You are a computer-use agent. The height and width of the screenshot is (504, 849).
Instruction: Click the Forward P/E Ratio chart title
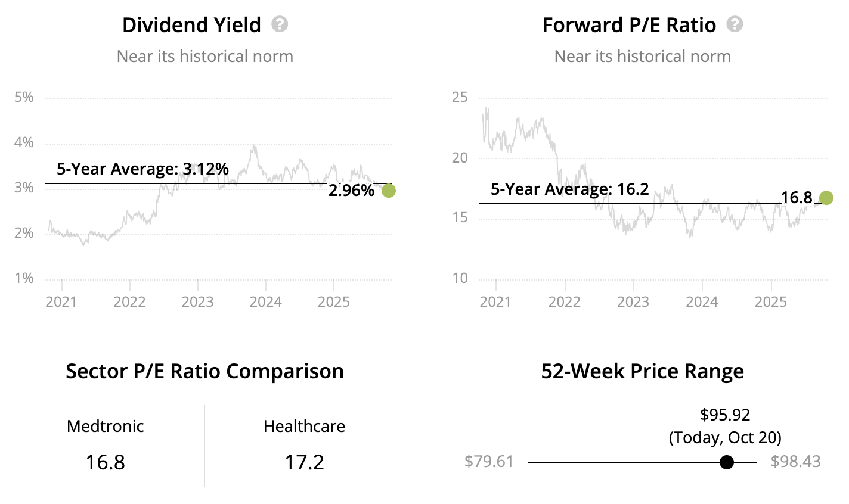[629, 25]
